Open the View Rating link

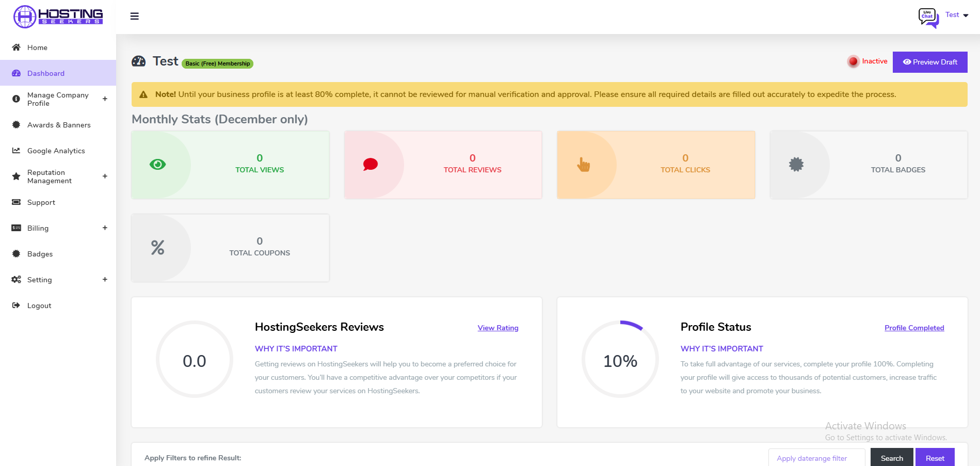pos(497,328)
